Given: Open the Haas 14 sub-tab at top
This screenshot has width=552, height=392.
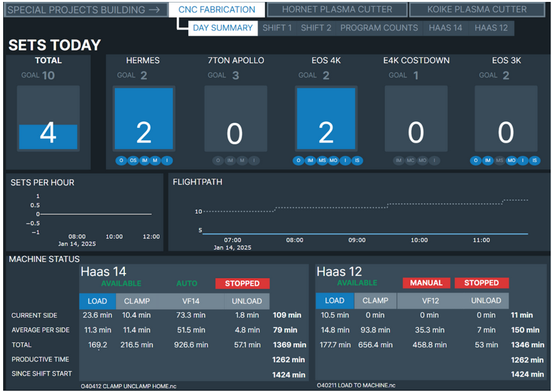Looking at the screenshot, I should [x=445, y=28].
